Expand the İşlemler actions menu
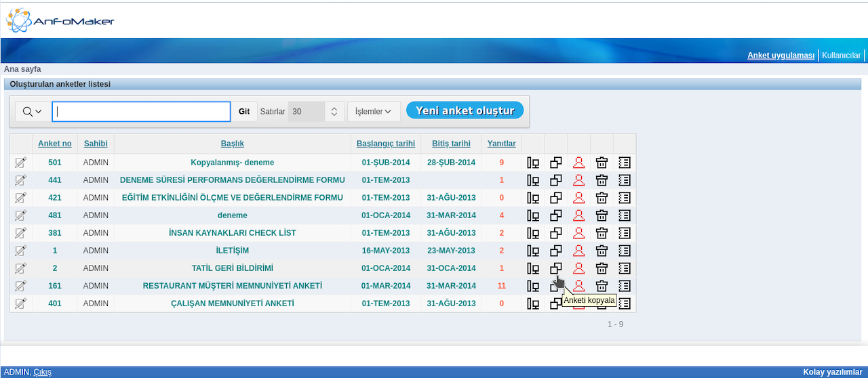Viewport: 868px width, 378px height. pos(374,112)
